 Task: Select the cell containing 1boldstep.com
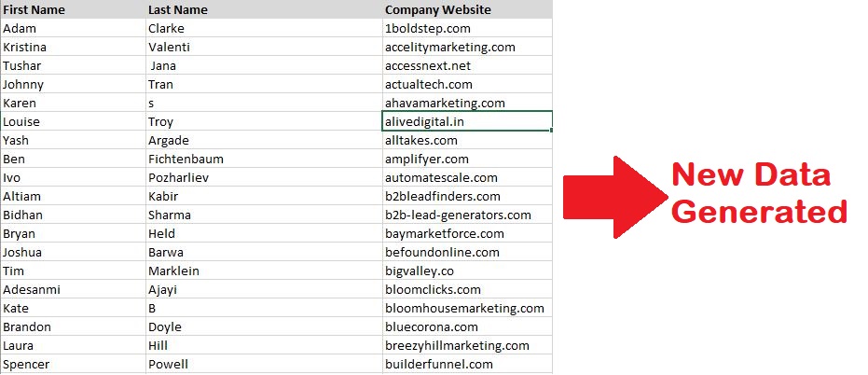467,28
